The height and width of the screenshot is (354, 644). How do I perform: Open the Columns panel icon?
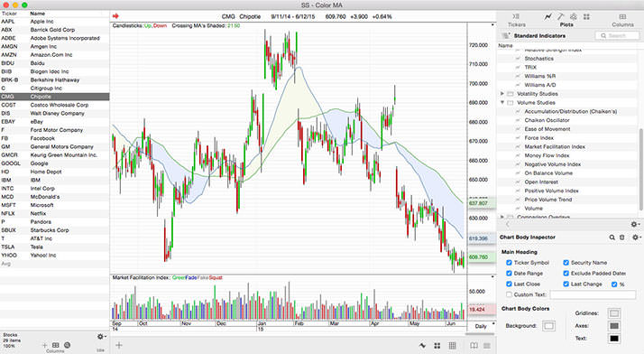point(622,16)
